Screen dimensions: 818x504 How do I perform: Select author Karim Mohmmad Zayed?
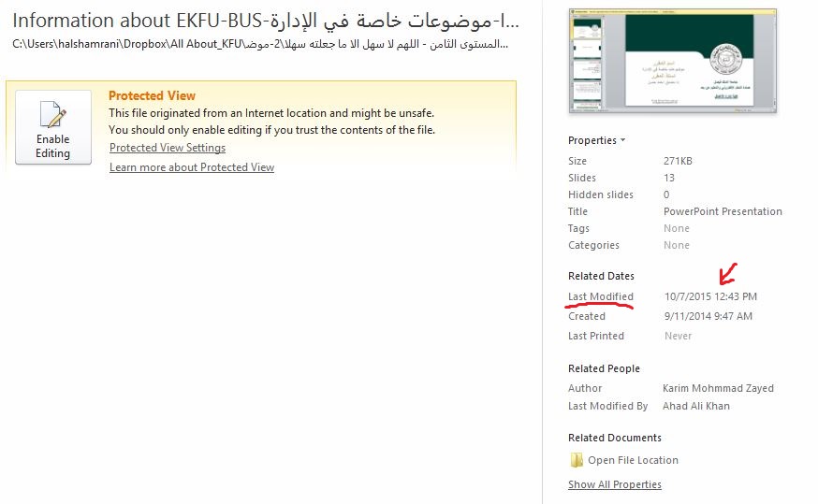click(x=718, y=388)
